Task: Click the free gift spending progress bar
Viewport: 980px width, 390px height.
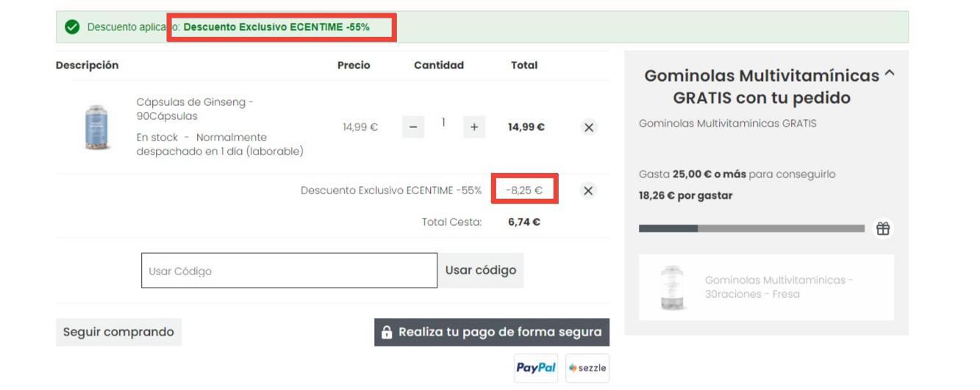Action: coord(751,229)
